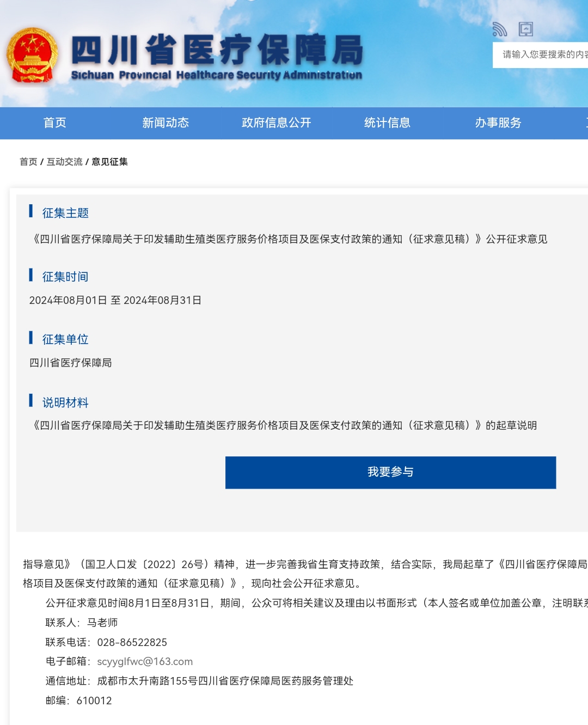
Task: Go to 统计信息 in the navigation bar
Action: point(387,123)
